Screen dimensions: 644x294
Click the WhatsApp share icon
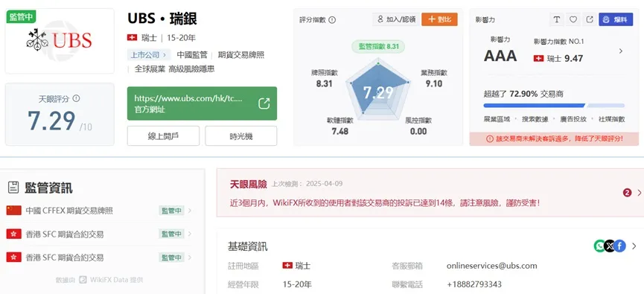click(599, 246)
